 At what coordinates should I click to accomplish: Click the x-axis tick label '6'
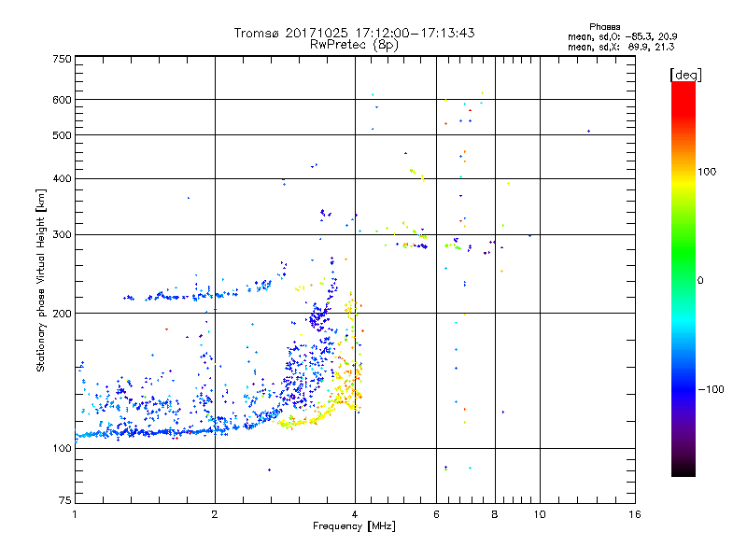(x=436, y=514)
